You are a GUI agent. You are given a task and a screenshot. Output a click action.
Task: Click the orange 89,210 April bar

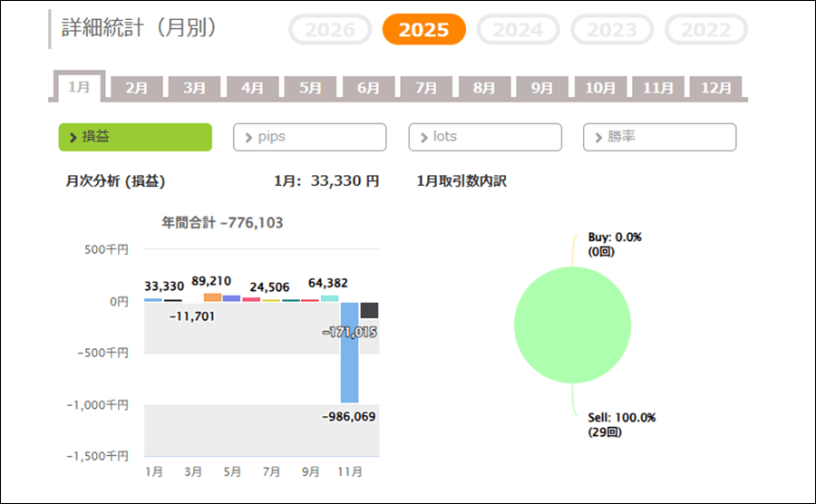(x=213, y=296)
